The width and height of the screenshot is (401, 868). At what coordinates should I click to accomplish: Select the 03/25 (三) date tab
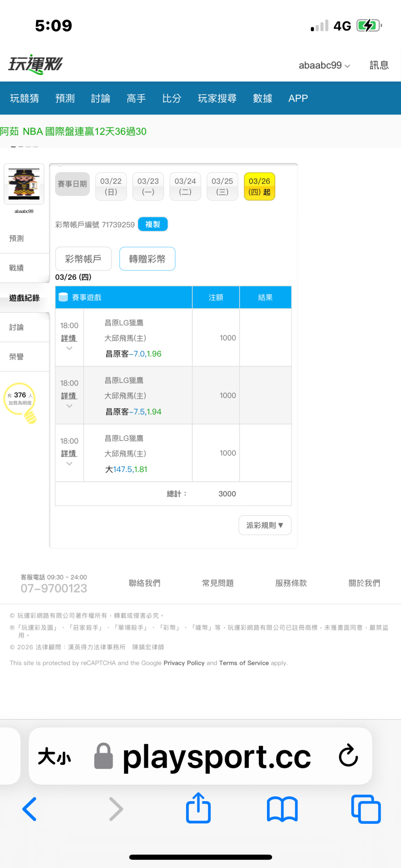pos(222,186)
